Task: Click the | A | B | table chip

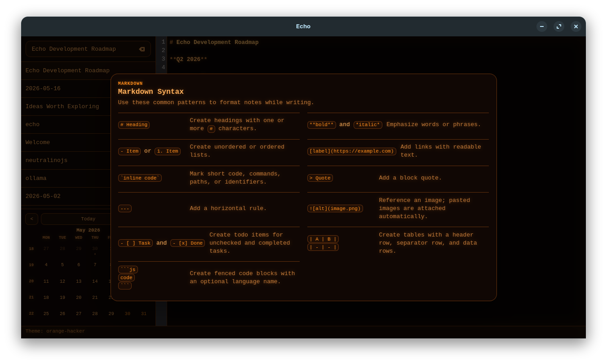Action: coord(323,239)
